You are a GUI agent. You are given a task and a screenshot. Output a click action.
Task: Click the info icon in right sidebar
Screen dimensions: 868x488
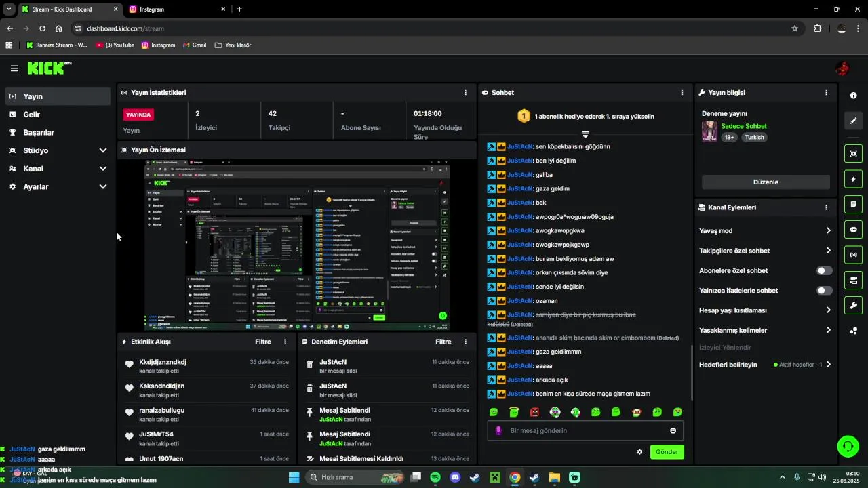coord(854,96)
